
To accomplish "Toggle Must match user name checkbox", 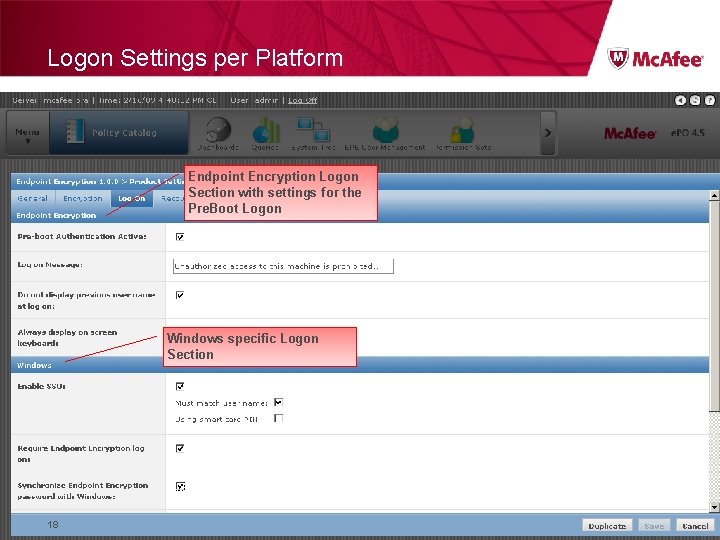I will pos(278,402).
